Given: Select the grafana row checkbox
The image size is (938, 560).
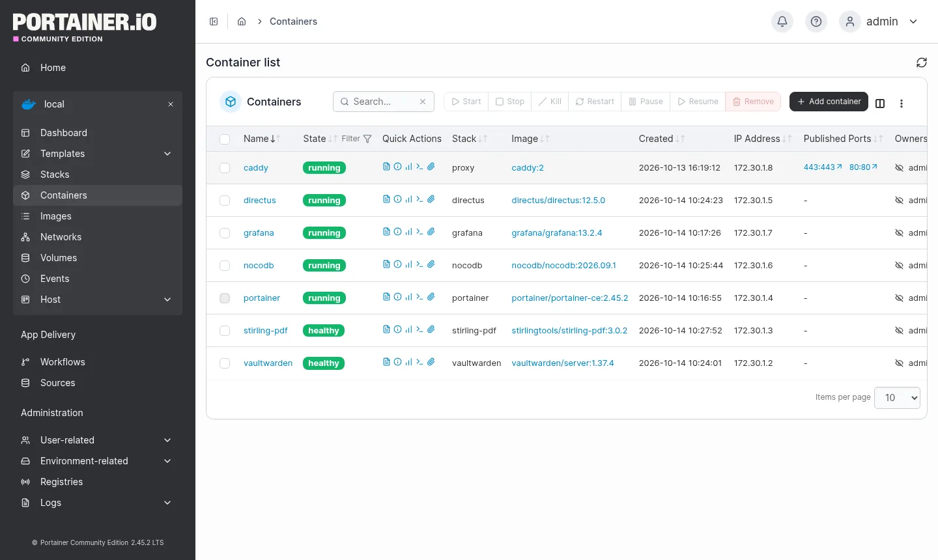Looking at the screenshot, I should pos(225,233).
